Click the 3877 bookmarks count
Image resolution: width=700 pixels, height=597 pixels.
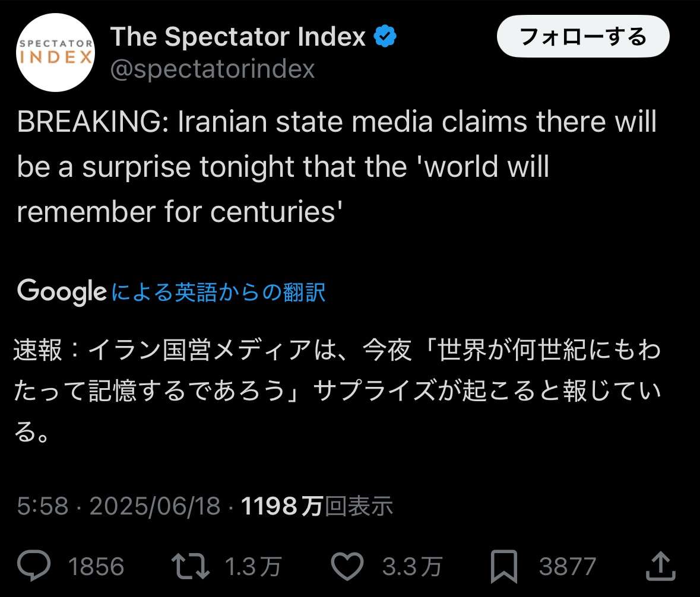(567, 567)
